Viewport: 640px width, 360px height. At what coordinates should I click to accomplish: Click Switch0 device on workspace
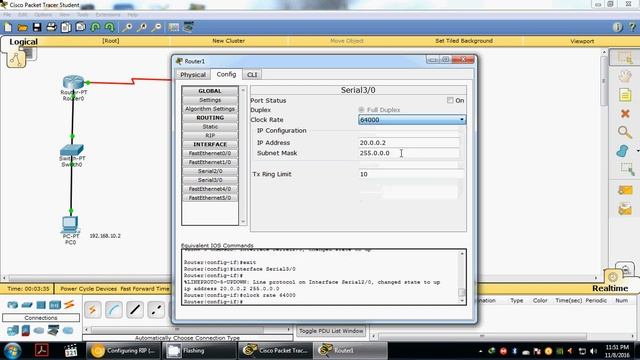[72, 150]
